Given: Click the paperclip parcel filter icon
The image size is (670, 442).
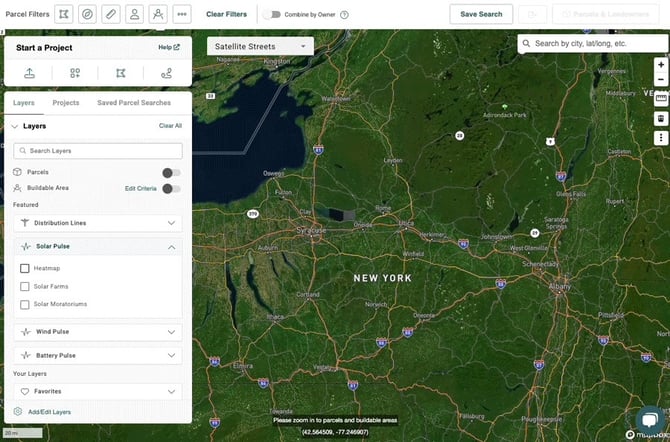Looking at the screenshot, I should 111,14.
